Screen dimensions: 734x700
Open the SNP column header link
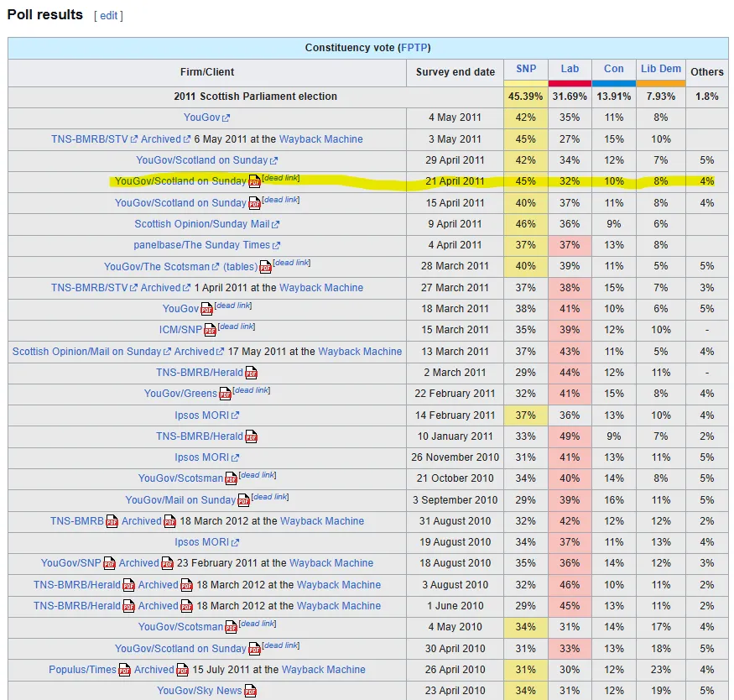click(x=526, y=69)
